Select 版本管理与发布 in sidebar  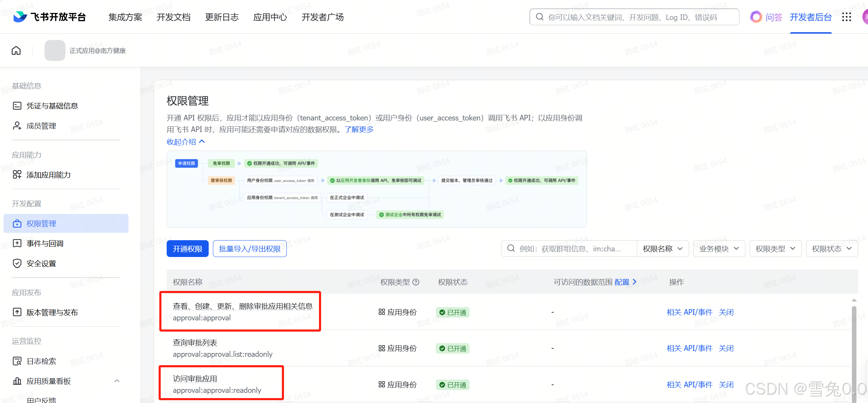coord(66,312)
